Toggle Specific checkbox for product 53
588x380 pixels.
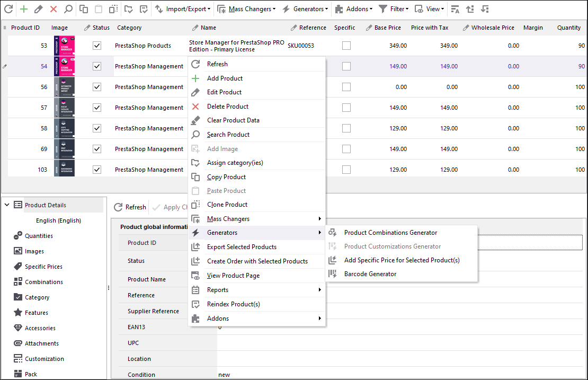[x=346, y=46]
